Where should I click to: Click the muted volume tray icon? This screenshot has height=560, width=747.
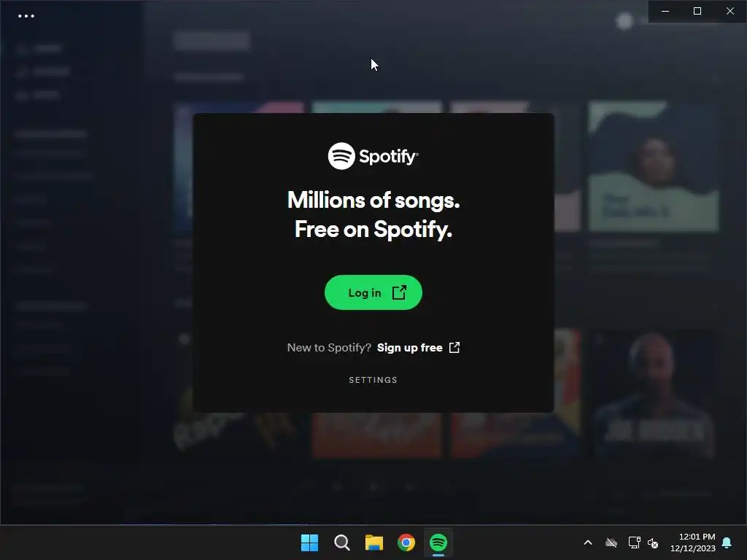[653, 542]
